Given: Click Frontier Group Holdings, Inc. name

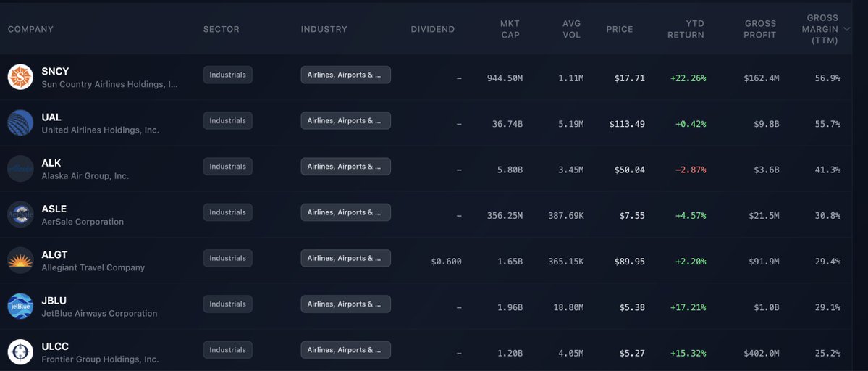Looking at the screenshot, I should pyautogui.click(x=100, y=360).
